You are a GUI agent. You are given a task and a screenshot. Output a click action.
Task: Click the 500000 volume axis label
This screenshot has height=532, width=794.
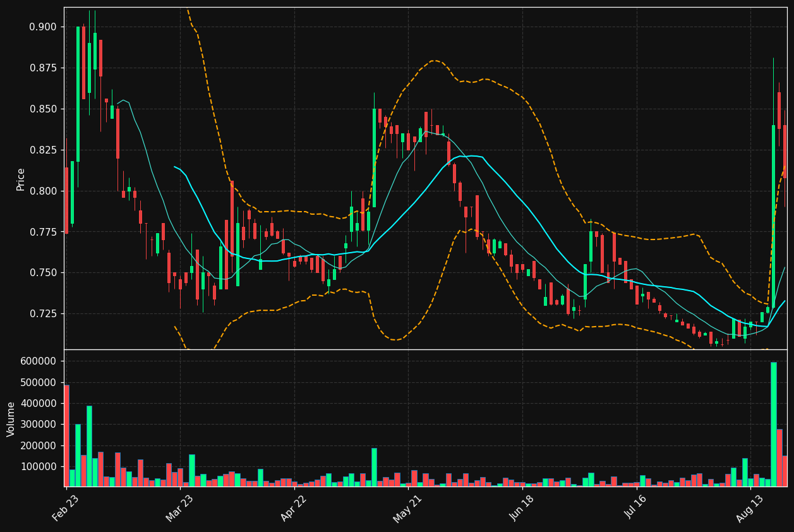coord(39,383)
